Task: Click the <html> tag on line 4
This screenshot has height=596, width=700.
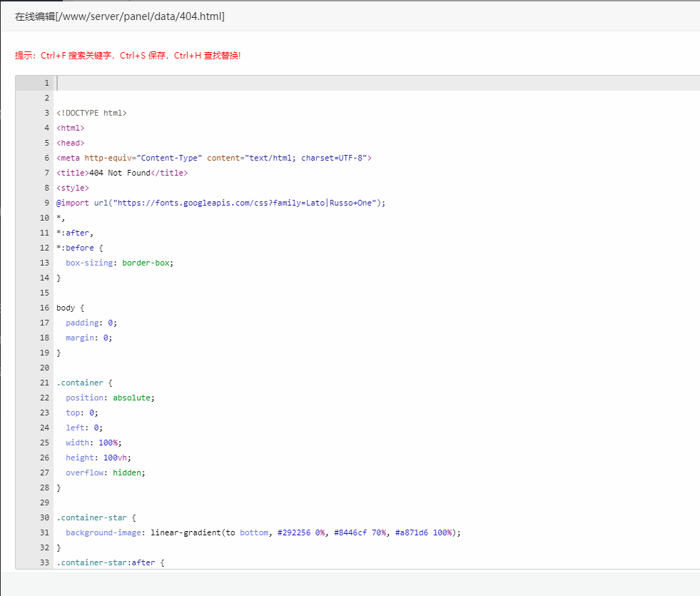Action: coord(70,128)
